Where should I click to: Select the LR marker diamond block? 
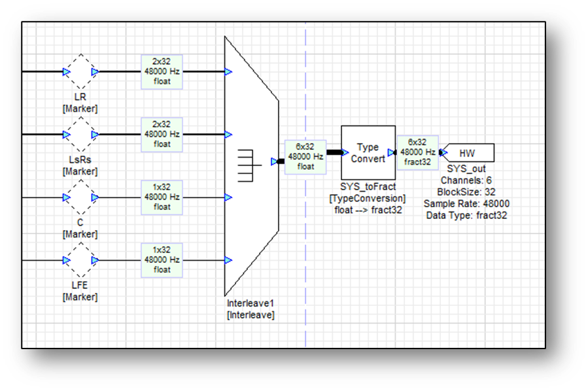click(80, 72)
